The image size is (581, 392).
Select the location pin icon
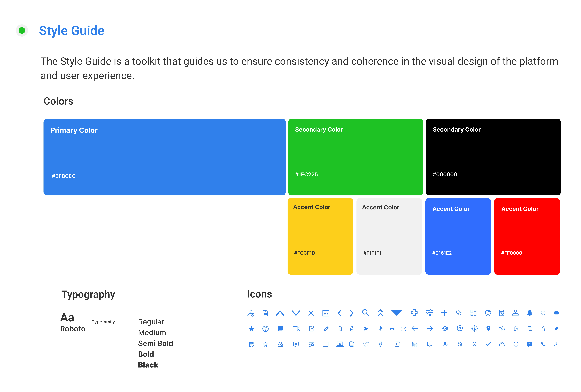[488, 328]
